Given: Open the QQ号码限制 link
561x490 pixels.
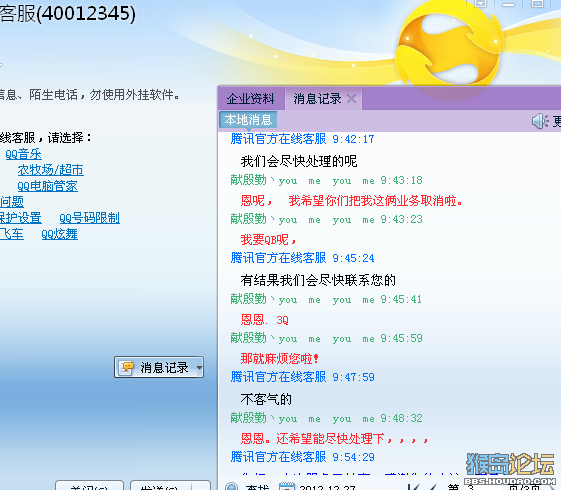Looking at the screenshot, I should (89, 217).
